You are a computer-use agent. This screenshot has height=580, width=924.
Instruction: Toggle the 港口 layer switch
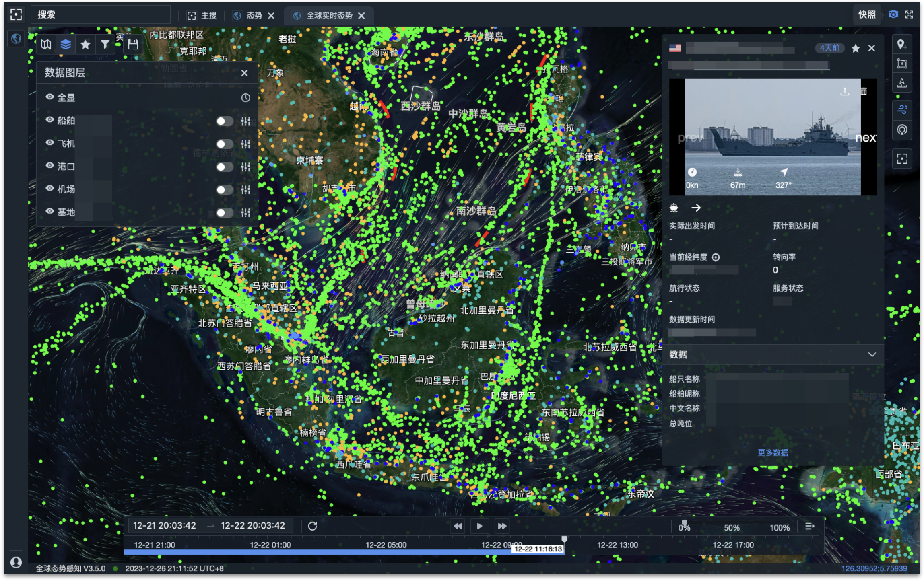[x=224, y=167]
